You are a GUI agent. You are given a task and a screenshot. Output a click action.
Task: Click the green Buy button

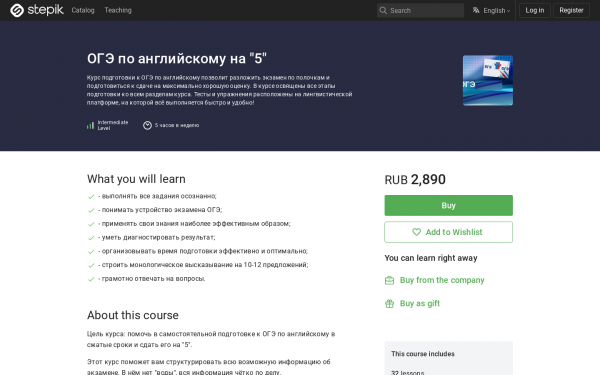tap(448, 205)
